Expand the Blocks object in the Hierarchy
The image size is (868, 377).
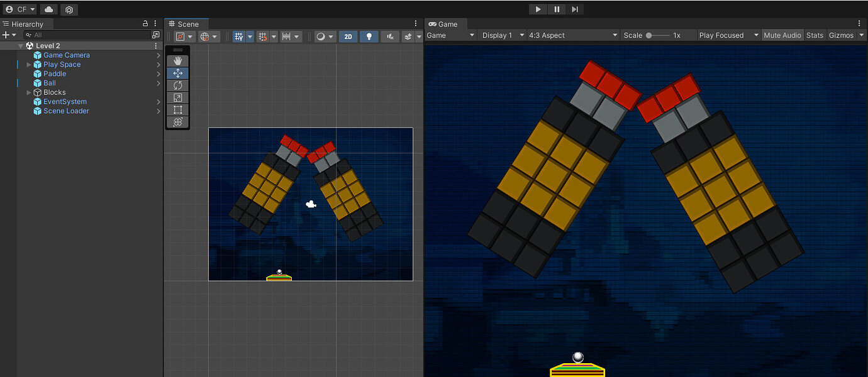click(x=28, y=92)
